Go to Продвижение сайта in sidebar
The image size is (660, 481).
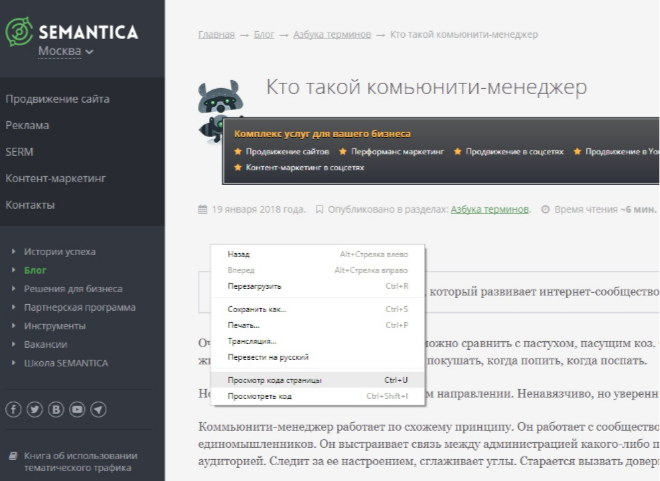tap(57, 99)
